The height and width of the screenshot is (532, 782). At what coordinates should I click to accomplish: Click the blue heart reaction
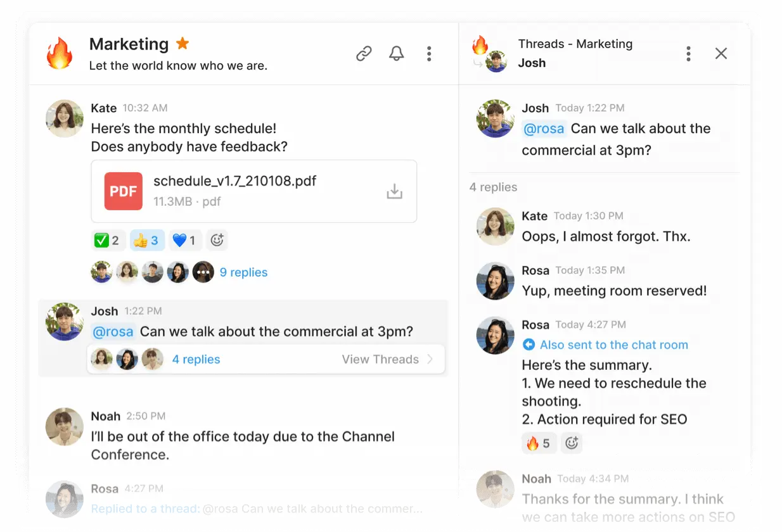[184, 241]
